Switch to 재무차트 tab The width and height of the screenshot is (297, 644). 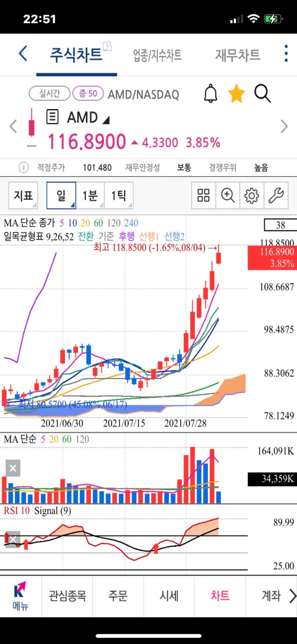coord(238,55)
